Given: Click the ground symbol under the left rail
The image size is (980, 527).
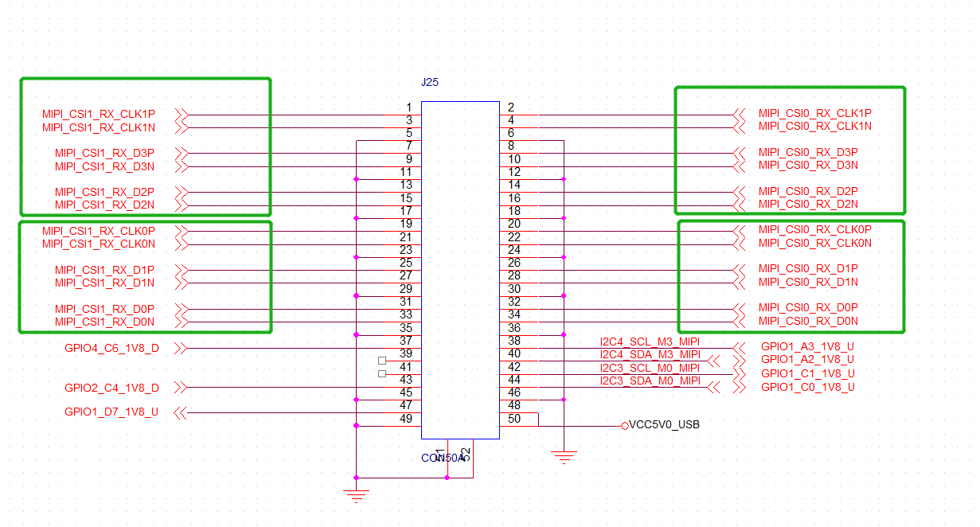Looking at the screenshot, I should coord(356,496).
